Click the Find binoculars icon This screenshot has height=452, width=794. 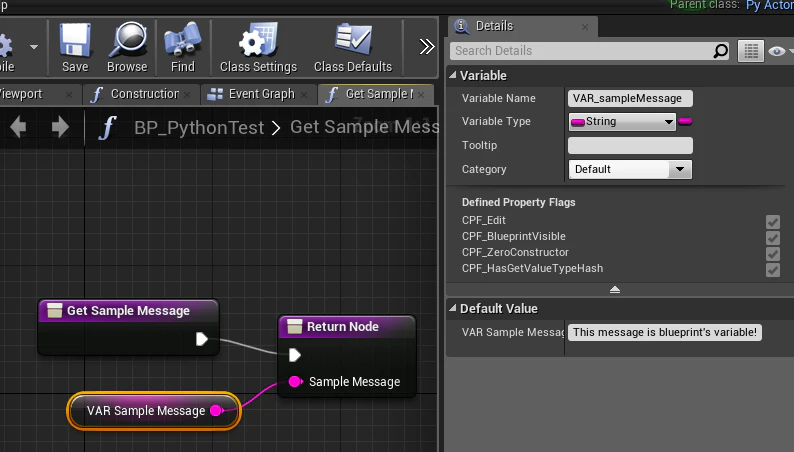click(182, 48)
